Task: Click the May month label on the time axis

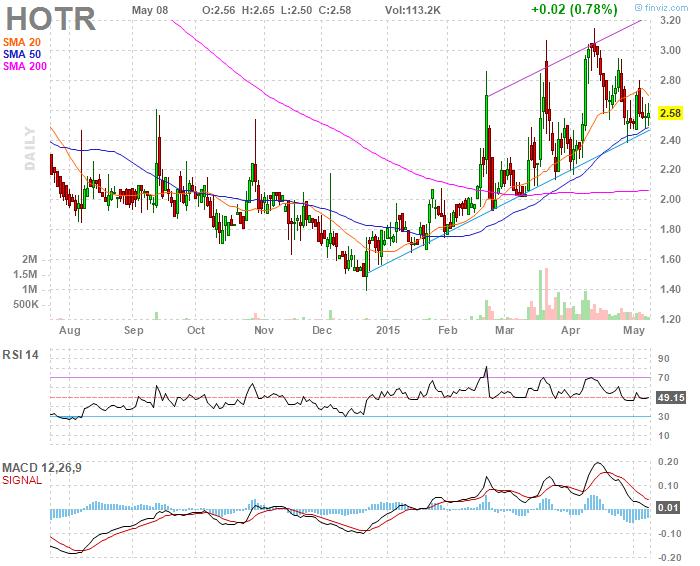Action: pos(634,331)
